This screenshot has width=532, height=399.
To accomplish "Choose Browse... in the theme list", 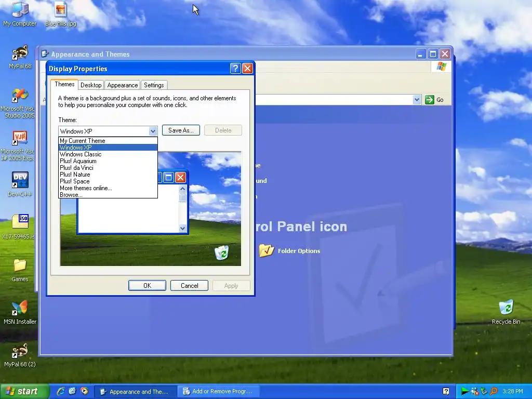I will (x=108, y=195).
